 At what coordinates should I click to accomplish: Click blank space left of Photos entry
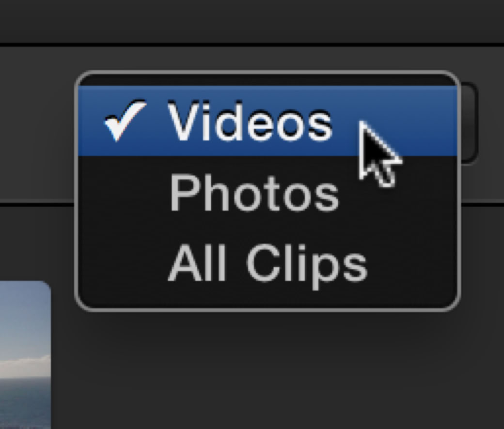[x=124, y=193]
